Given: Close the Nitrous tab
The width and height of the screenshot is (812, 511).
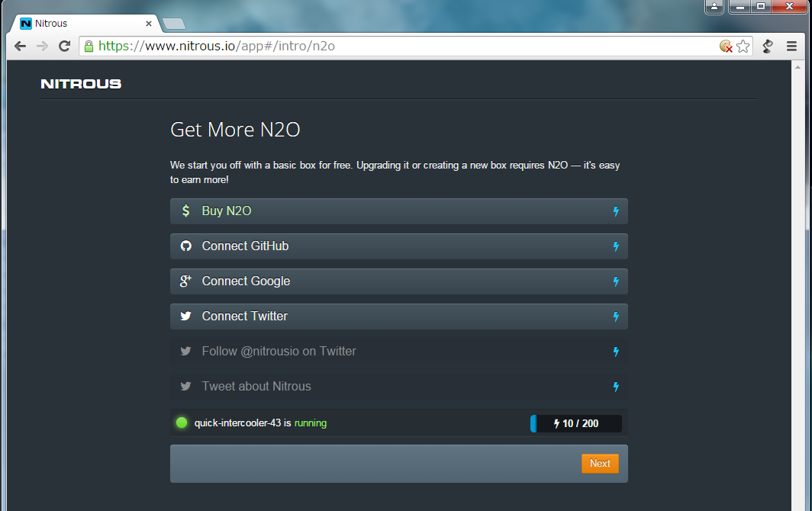Looking at the screenshot, I should tap(149, 24).
